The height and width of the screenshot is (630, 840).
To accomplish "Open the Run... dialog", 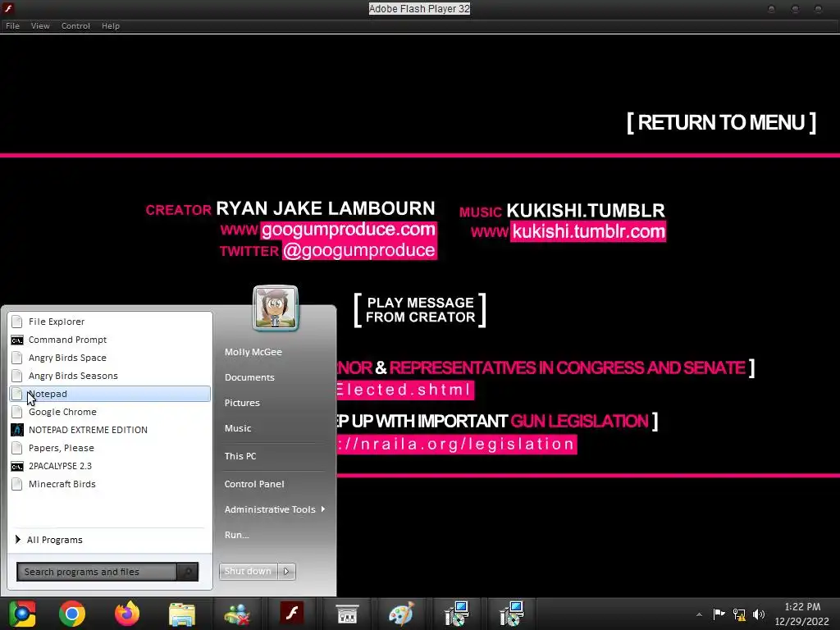I will [x=237, y=535].
